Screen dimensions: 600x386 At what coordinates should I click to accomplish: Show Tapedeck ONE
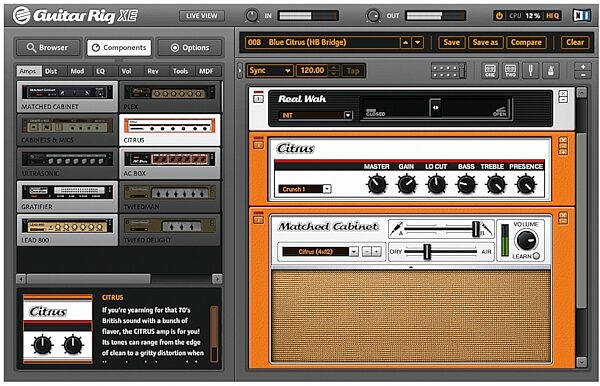point(490,70)
